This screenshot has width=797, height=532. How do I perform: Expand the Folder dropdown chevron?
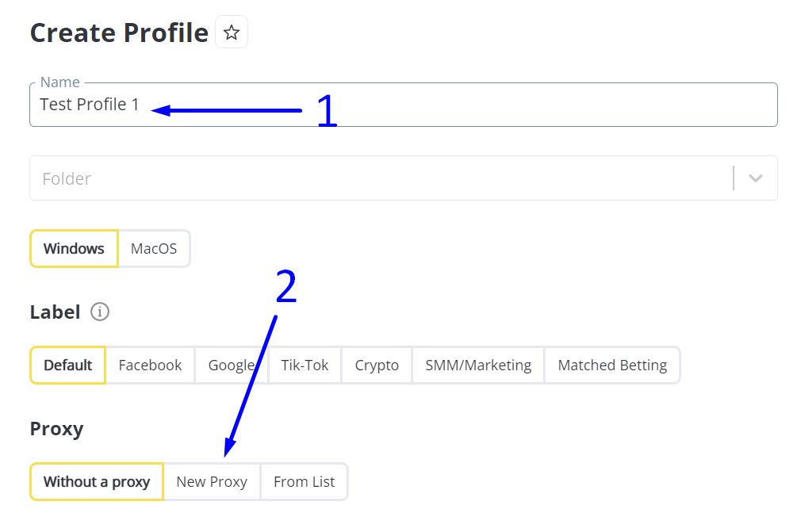click(755, 178)
